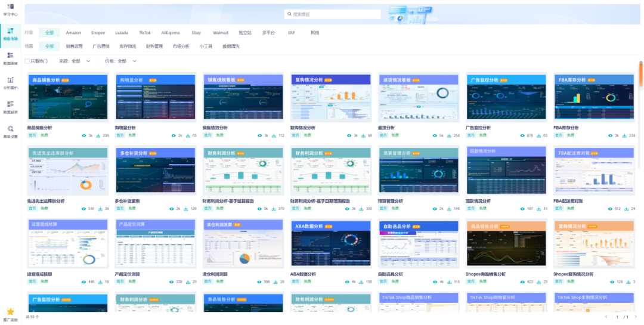Click the download icon on 多仓补货案例 card
The width and height of the screenshot is (644, 325).
tap(187, 209)
